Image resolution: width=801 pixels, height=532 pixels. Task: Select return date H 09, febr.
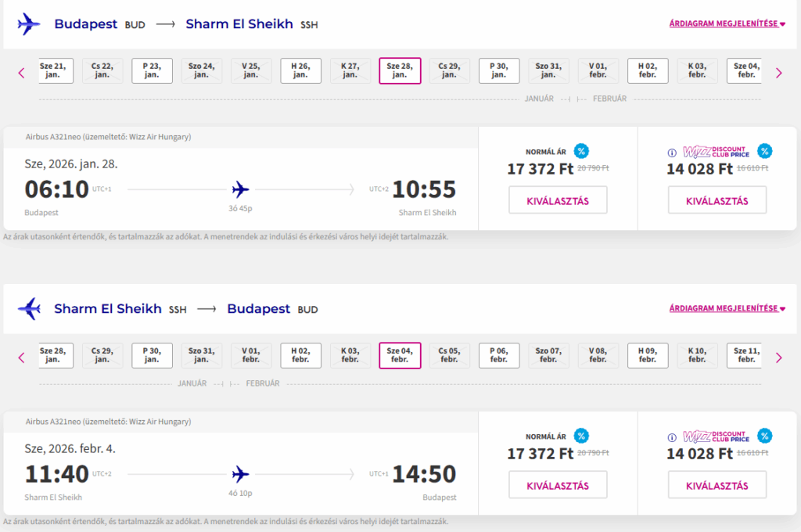[x=648, y=355]
